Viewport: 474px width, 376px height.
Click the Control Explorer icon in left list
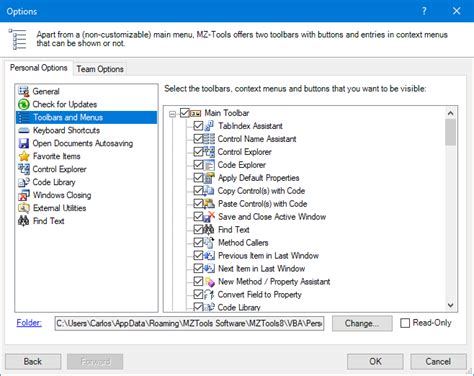click(x=24, y=169)
